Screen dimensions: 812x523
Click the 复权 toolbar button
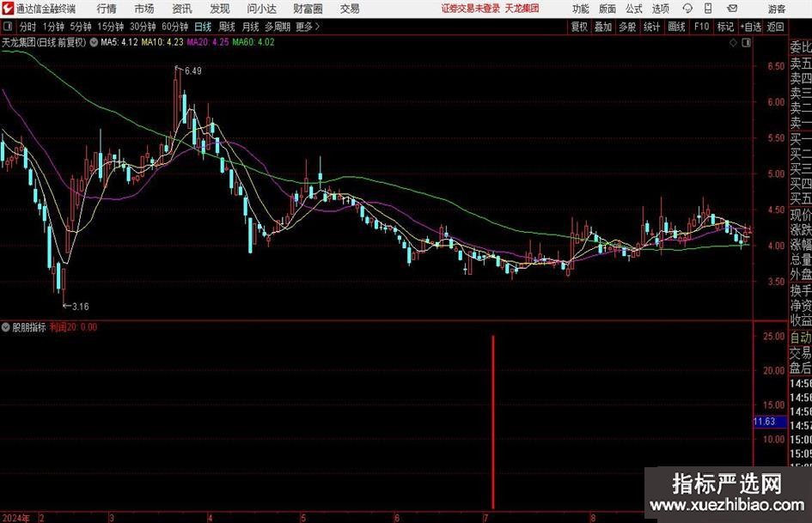(x=579, y=27)
